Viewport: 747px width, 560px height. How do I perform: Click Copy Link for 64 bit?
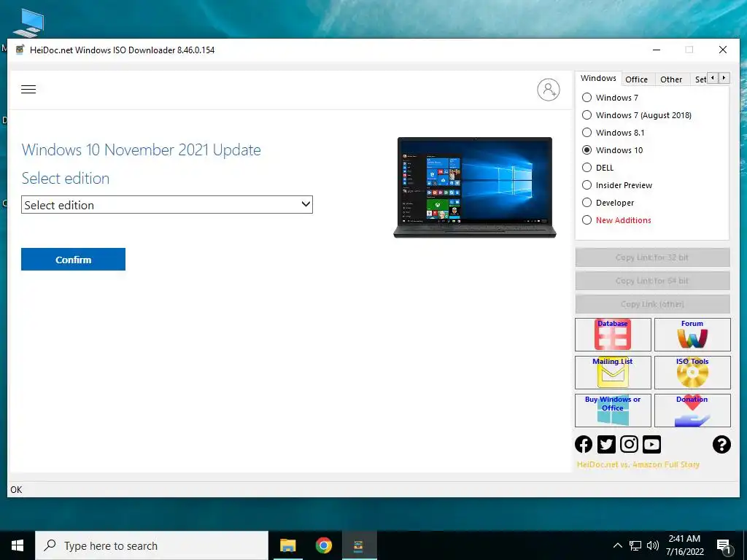coord(652,281)
